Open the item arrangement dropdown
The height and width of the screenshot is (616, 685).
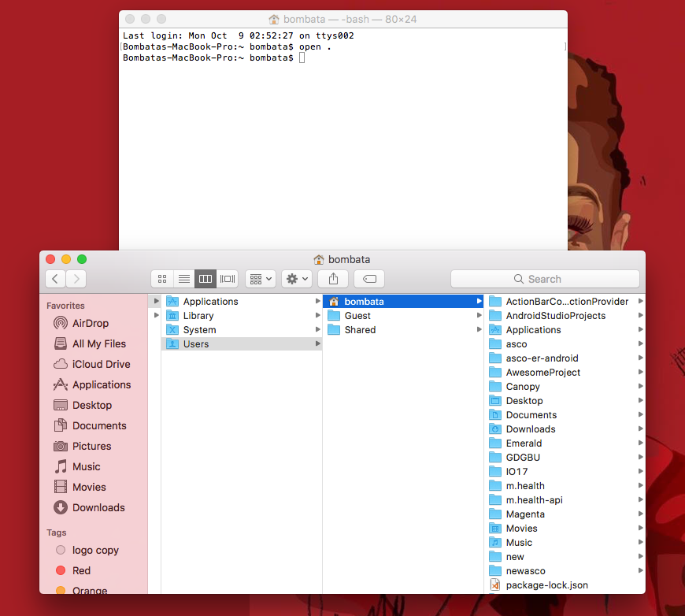coord(260,278)
